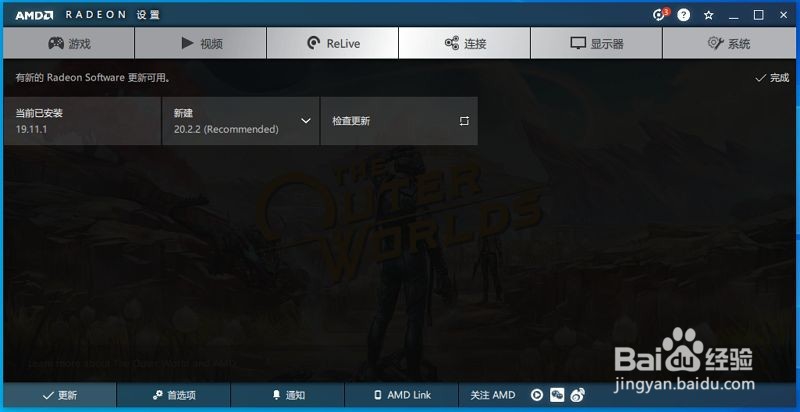Close the Radeon settings window
This screenshot has width=800, height=412.
click(784, 15)
